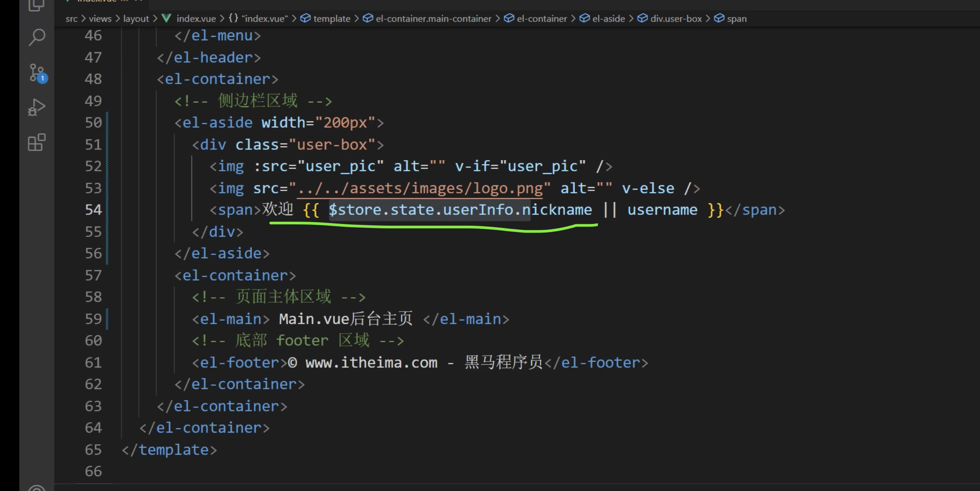The width and height of the screenshot is (980, 491).
Task: Click line number 65 in gutter
Action: 94,450
